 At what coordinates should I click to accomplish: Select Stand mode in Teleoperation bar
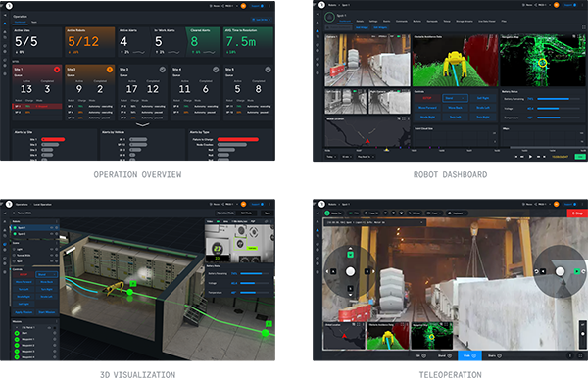(445, 355)
